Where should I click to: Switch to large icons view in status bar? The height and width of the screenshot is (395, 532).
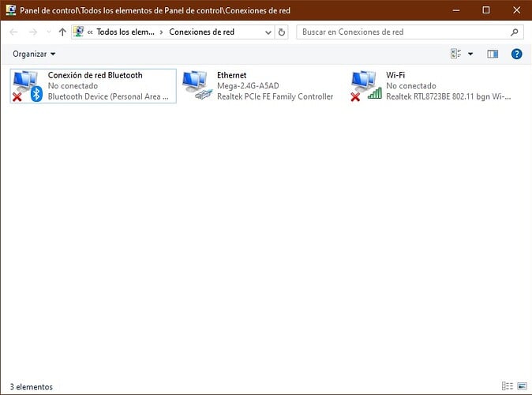point(522,386)
